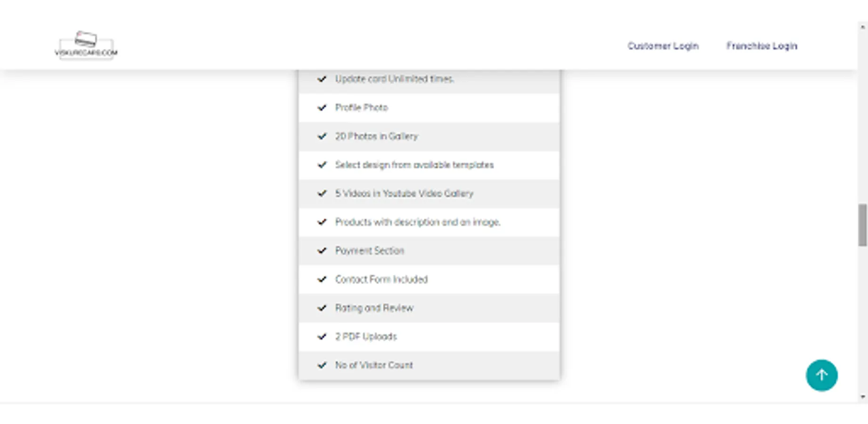The image size is (868, 424).
Task: Click checkmark beside 2 PDF Uploads
Action: [x=322, y=337]
